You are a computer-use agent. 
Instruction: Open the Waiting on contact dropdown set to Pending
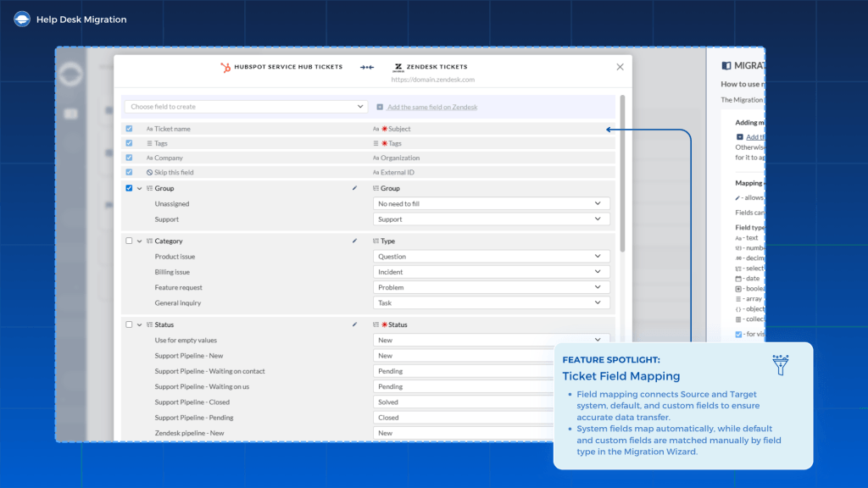point(464,371)
